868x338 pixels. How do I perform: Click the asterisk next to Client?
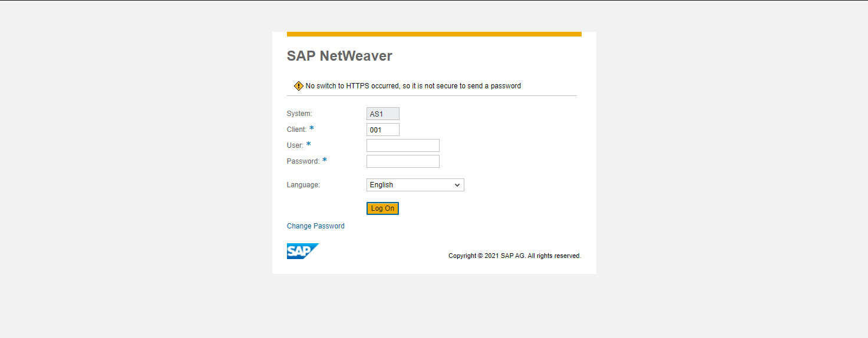coord(312,128)
